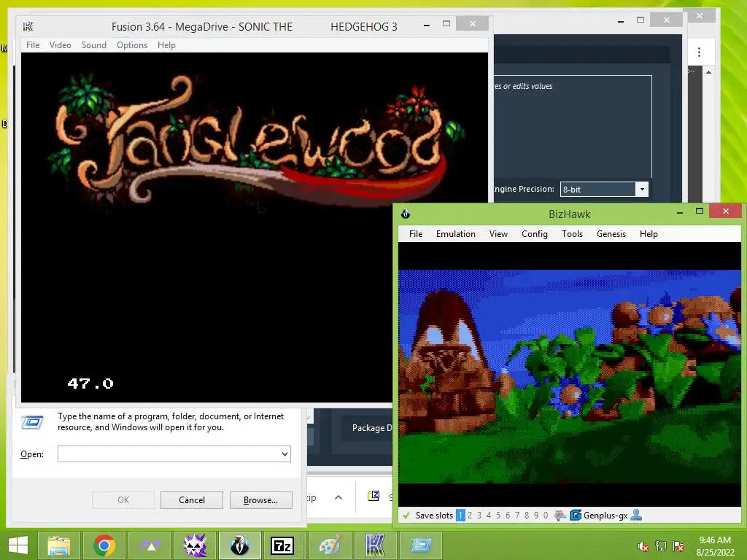Viewport: 747px width, 560px height.
Task: Click the muted volume tray icon
Action: click(643, 546)
